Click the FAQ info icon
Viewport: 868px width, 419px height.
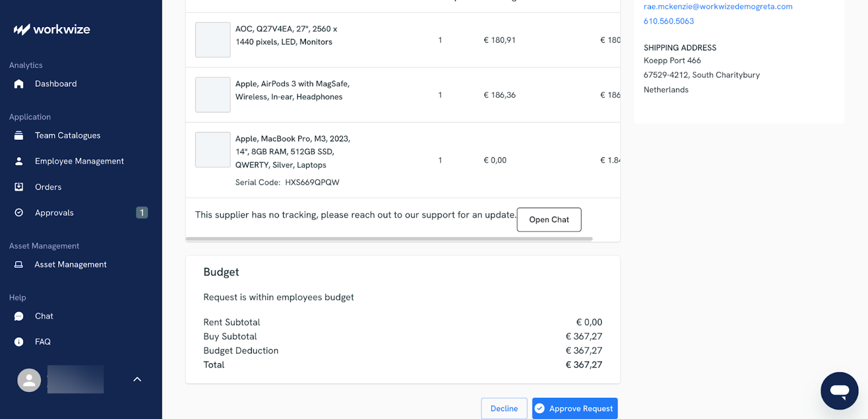click(x=19, y=342)
